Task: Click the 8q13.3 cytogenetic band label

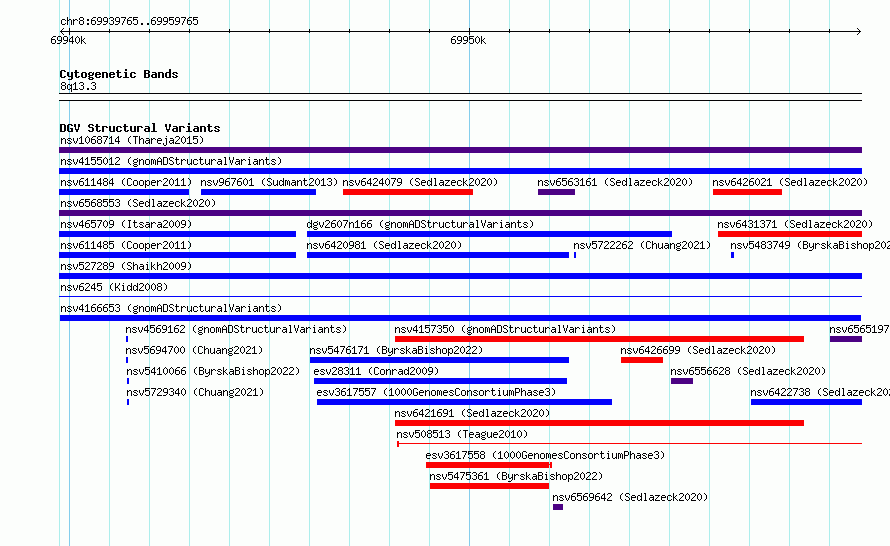Action: 78,86
